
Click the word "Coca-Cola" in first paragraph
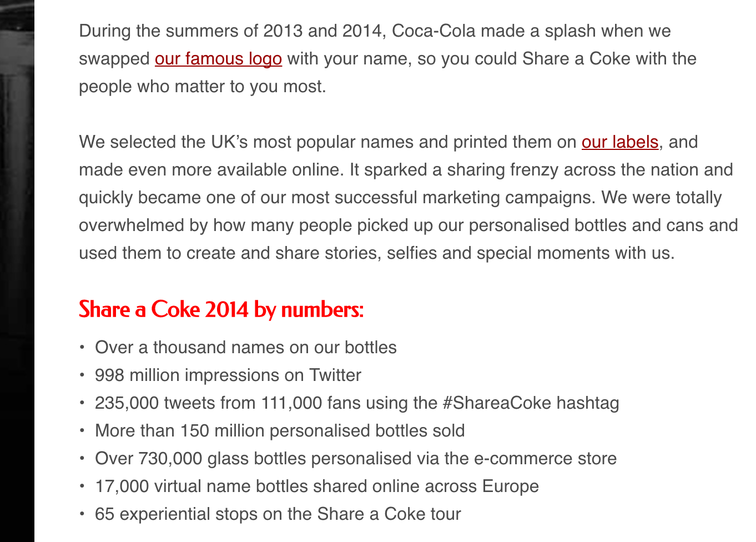(x=434, y=31)
